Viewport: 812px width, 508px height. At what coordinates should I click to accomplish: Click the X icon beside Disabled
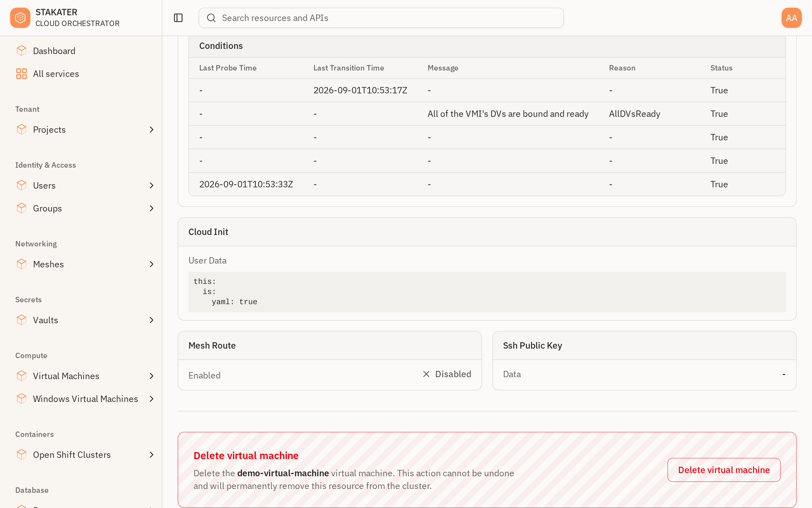pyautogui.click(x=426, y=374)
